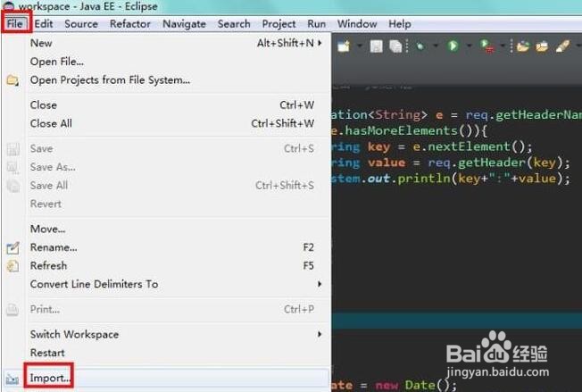582x392 pixels.
Task: Select the Save As... entry
Action: click(x=166, y=167)
